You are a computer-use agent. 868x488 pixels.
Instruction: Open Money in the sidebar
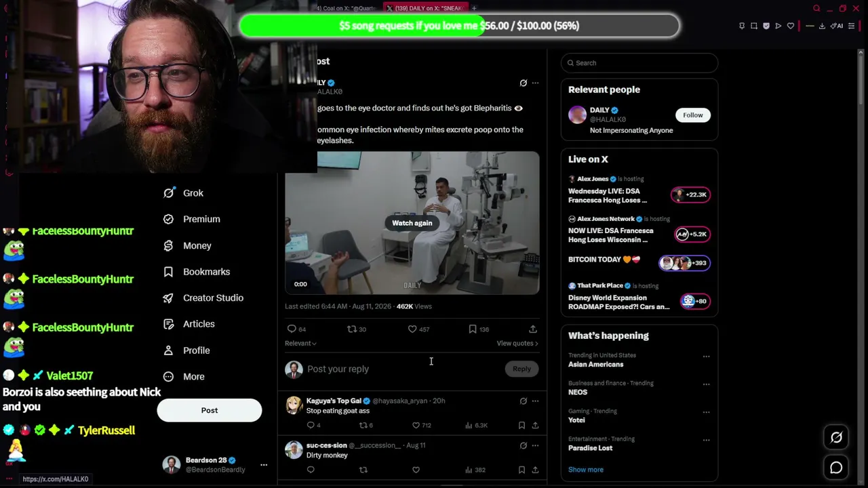(x=187, y=245)
